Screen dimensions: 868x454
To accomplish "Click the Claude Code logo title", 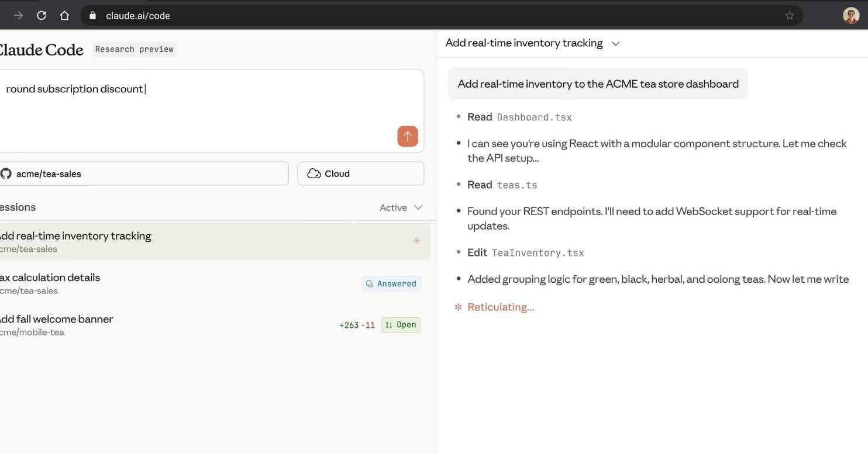I will pyautogui.click(x=41, y=50).
